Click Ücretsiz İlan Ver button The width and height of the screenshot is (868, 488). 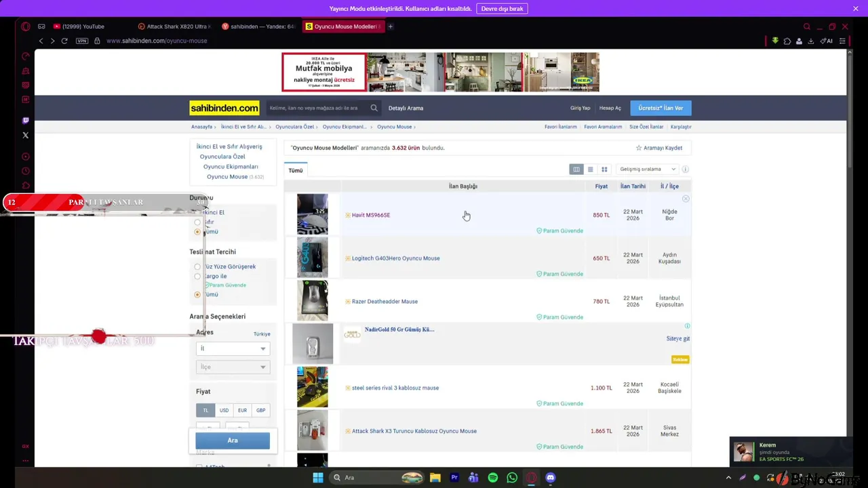click(x=660, y=108)
